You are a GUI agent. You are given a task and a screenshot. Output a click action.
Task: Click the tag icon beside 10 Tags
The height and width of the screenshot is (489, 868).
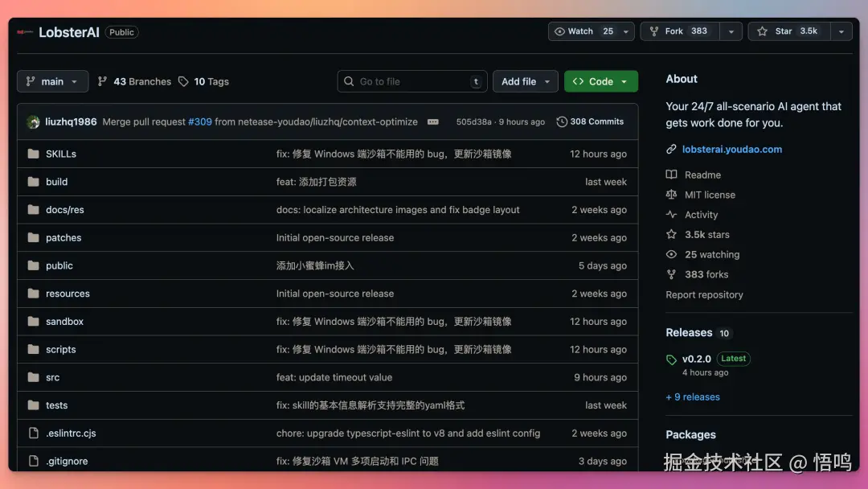pos(183,81)
